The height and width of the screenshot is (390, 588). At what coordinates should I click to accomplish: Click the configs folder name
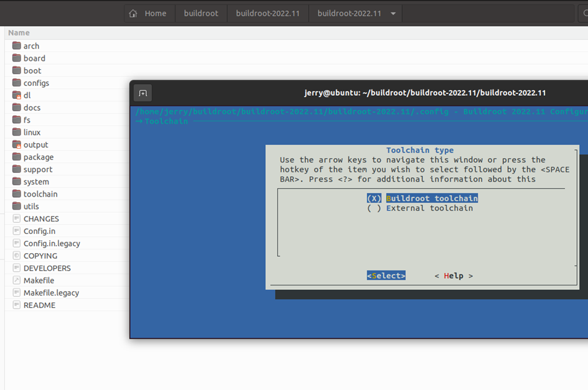click(36, 83)
